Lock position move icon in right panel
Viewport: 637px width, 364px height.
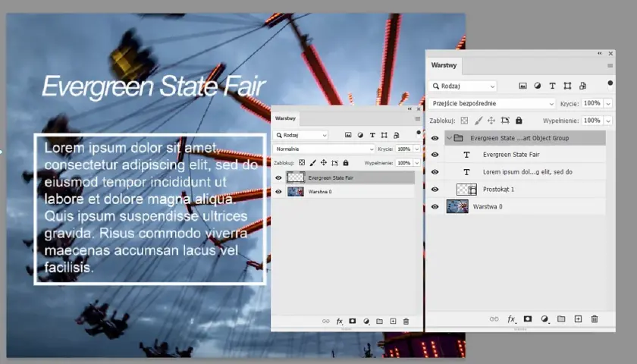(491, 121)
